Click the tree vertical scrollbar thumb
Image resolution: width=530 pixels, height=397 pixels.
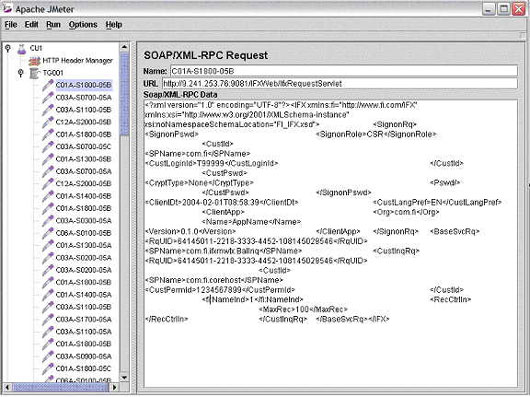tap(124, 94)
